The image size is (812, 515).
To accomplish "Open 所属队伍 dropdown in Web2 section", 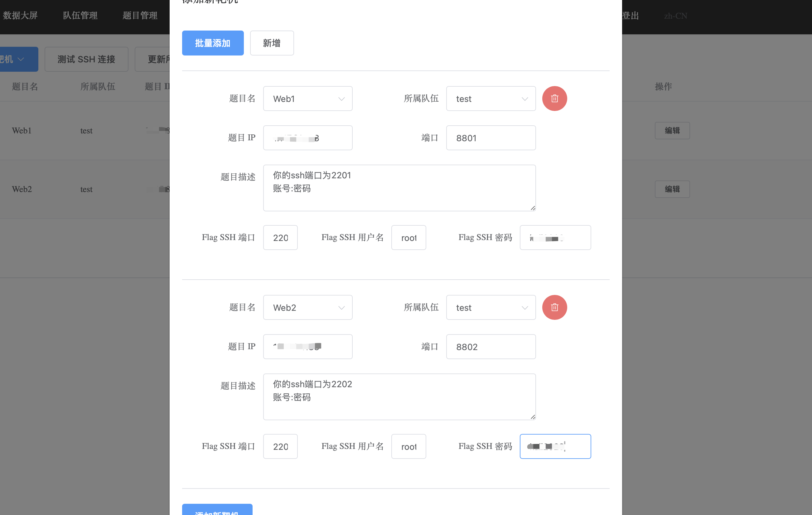I will pos(491,308).
